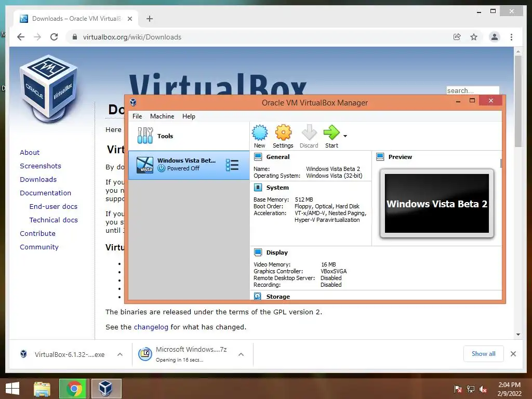Screen dimensions: 532x399
Task: Click the Display section monitor icon
Action: [258, 252]
